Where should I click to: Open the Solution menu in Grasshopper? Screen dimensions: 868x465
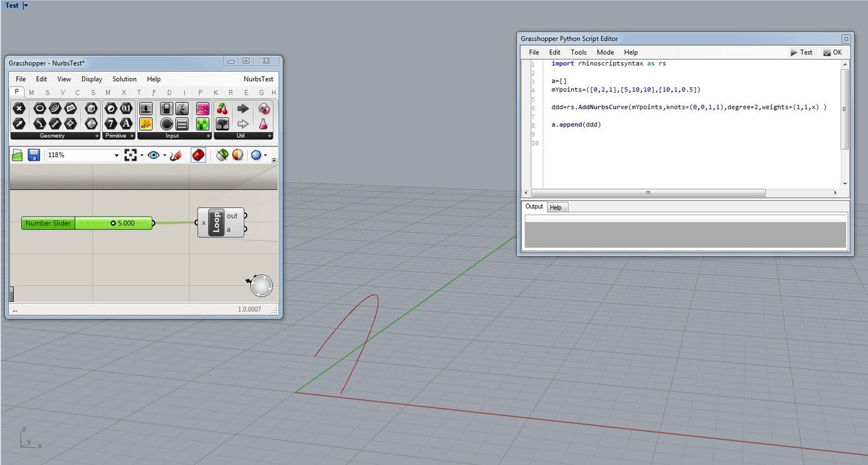(x=125, y=79)
